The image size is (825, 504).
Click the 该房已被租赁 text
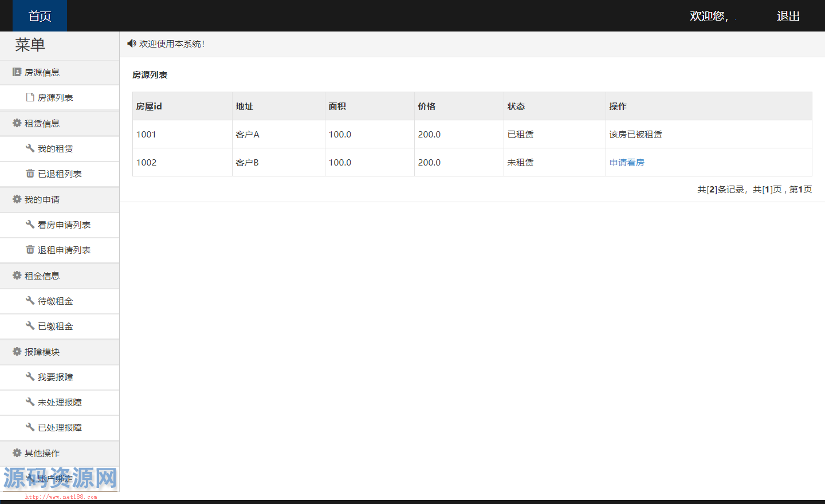coord(635,135)
